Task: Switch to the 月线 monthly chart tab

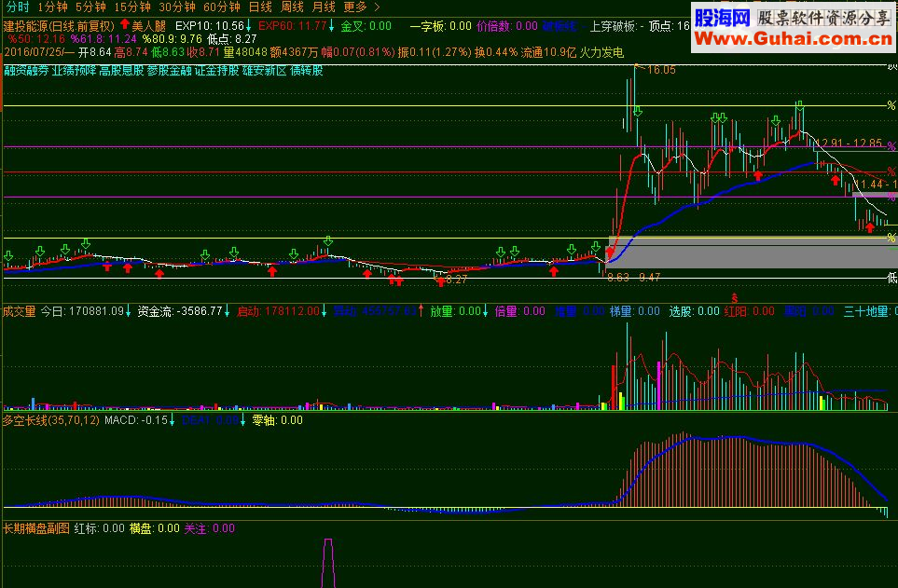Action: click(324, 7)
